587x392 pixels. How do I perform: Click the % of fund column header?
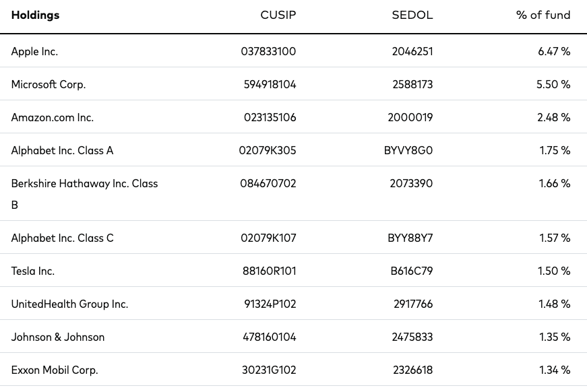[x=543, y=15]
